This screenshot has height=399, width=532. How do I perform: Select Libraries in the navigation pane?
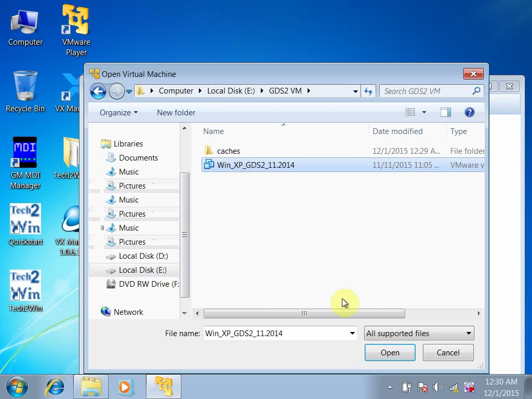[x=122, y=144]
